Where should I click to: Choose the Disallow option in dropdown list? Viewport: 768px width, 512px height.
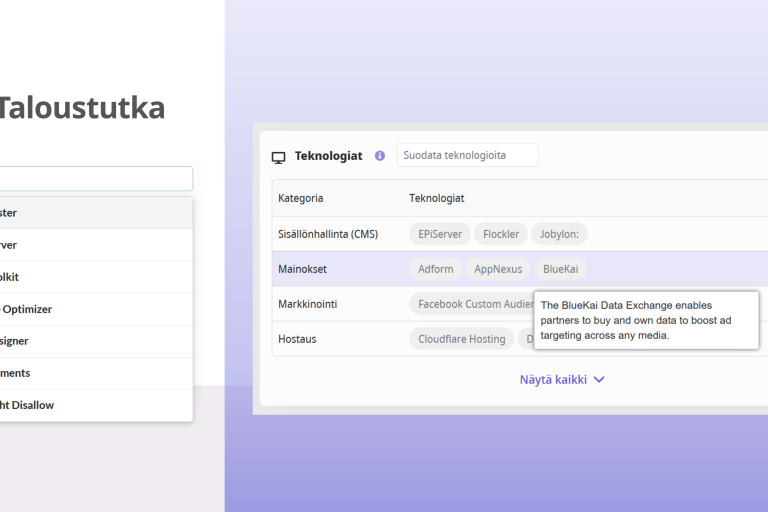[x=96, y=405]
